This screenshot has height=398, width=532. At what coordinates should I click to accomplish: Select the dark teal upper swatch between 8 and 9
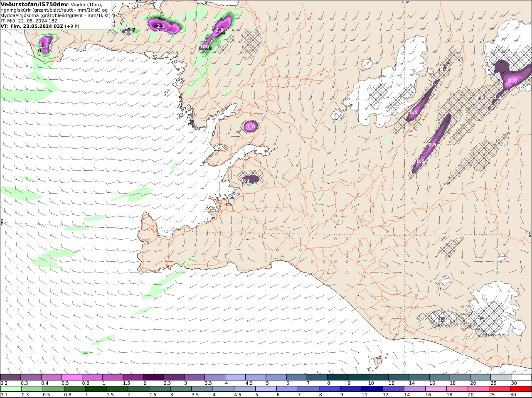coord(337,377)
